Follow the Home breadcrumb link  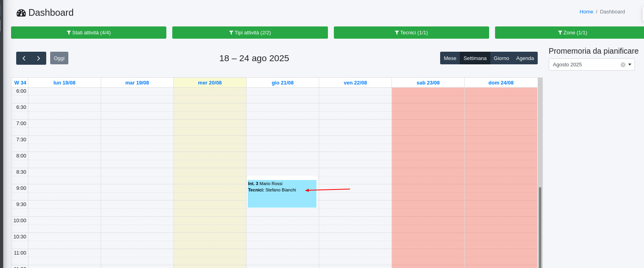click(x=586, y=12)
